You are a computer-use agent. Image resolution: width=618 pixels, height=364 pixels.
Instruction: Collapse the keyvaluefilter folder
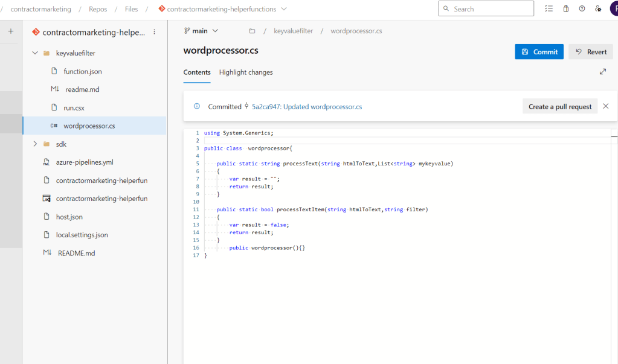tap(35, 53)
